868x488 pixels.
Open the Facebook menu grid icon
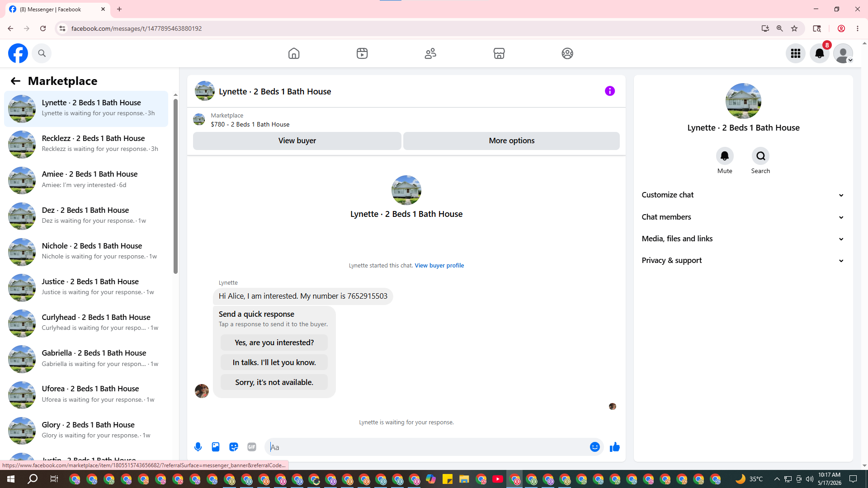tap(796, 53)
